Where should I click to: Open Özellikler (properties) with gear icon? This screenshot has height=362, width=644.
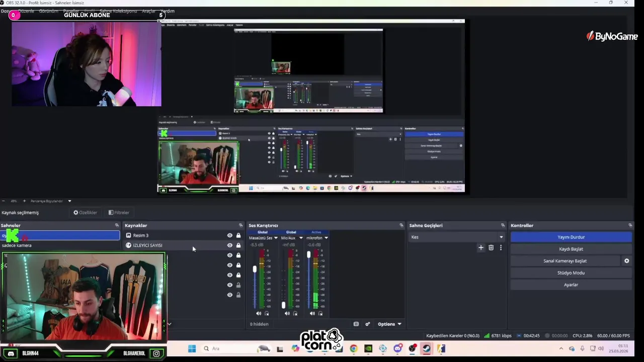pyautogui.click(x=86, y=213)
